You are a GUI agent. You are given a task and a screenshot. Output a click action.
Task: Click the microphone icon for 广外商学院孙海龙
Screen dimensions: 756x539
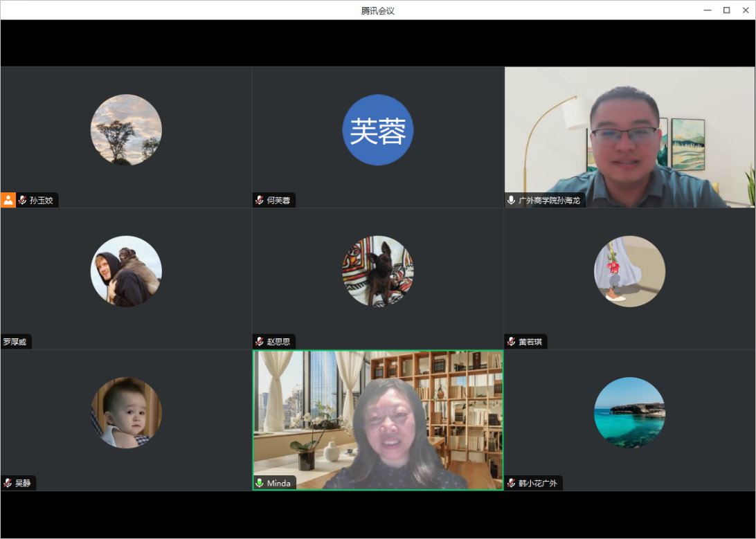(x=512, y=200)
